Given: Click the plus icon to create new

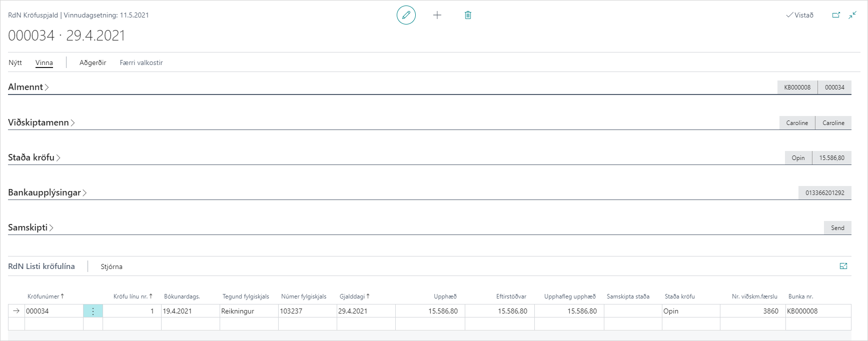Looking at the screenshot, I should coord(437,15).
